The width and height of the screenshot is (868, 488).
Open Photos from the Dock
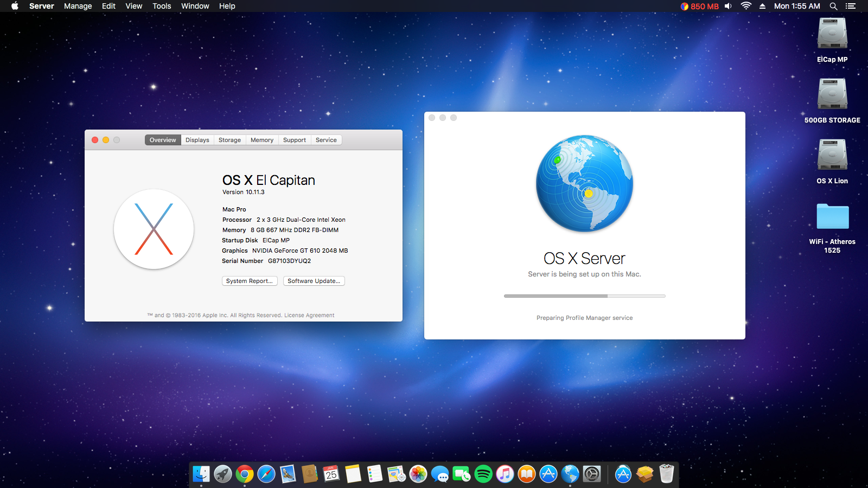(418, 474)
